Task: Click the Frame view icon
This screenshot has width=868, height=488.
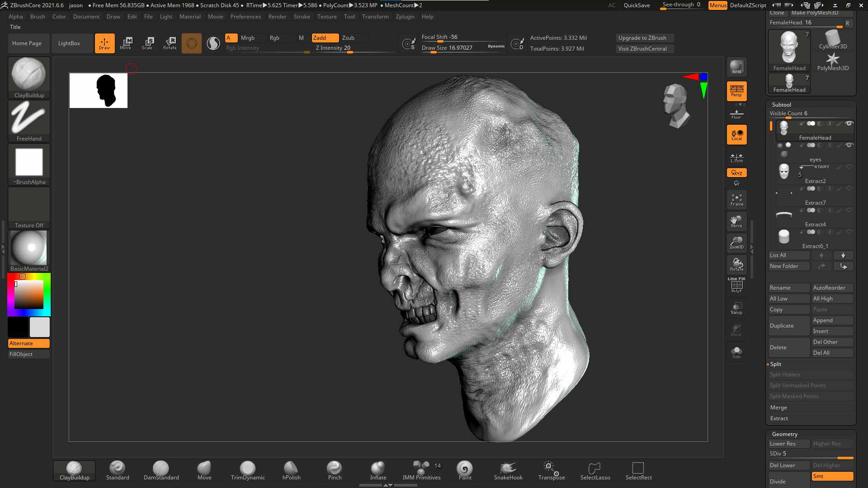Action: coord(736,200)
